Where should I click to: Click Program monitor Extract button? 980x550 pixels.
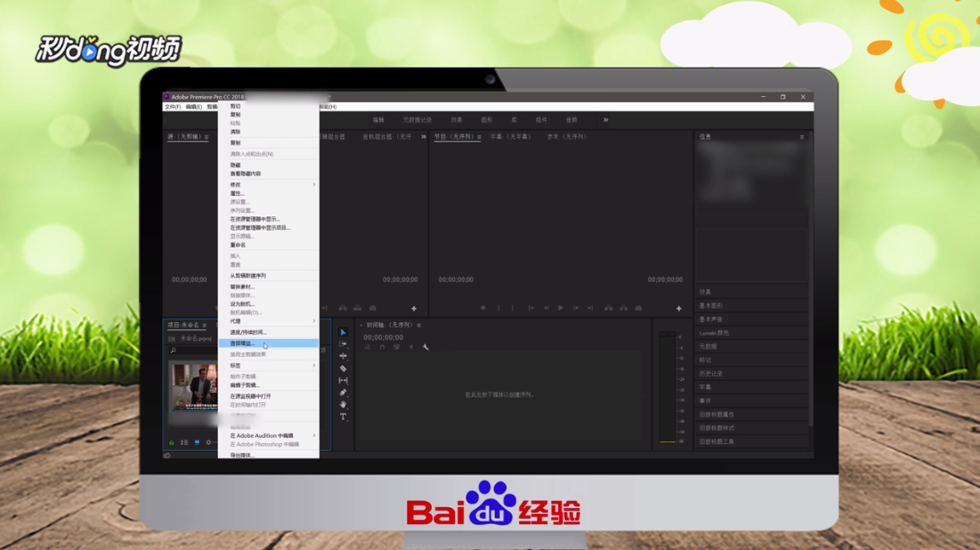(623, 308)
